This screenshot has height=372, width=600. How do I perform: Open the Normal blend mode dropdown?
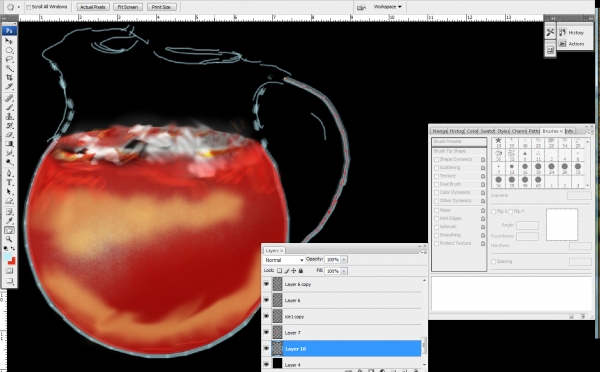pos(284,260)
